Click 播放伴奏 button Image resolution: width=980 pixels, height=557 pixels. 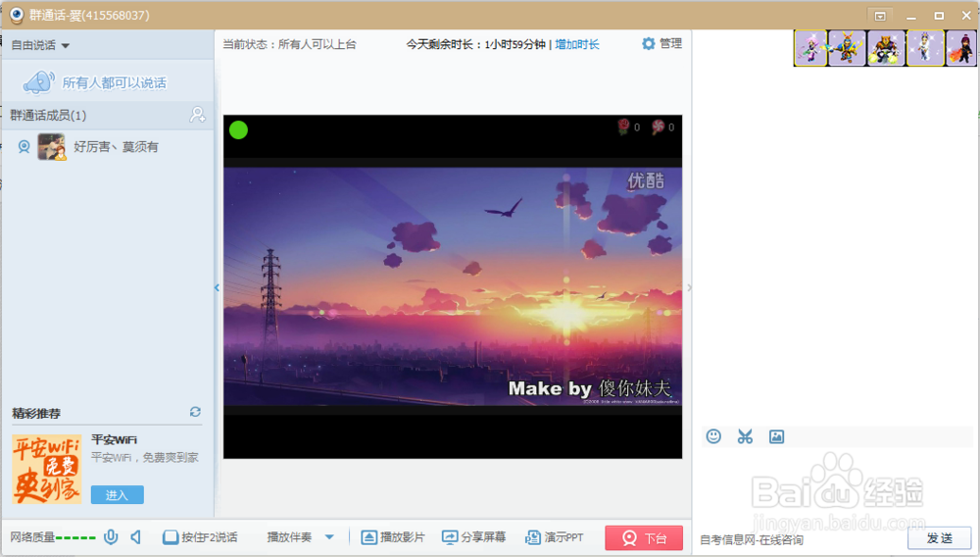pyautogui.click(x=289, y=537)
